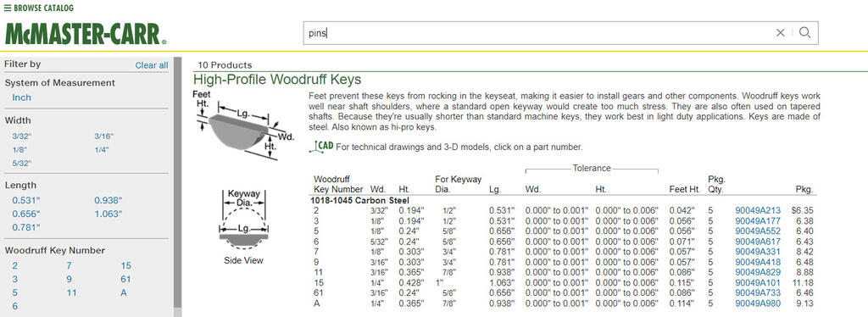Image resolution: width=868 pixels, height=317 pixels.
Task: Click the '10 Products' count text
Action: click(225, 65)
